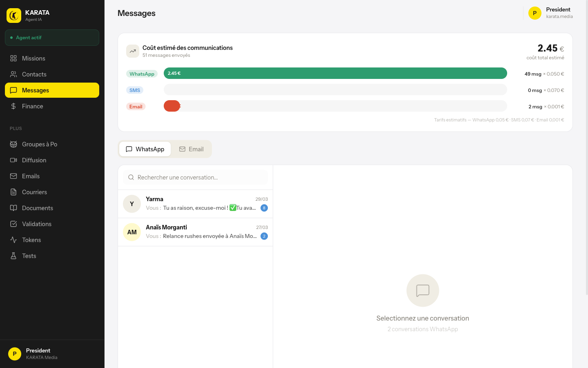
Task: Click '2 conversations WhatsApp' text
Action: click(423, 329)
